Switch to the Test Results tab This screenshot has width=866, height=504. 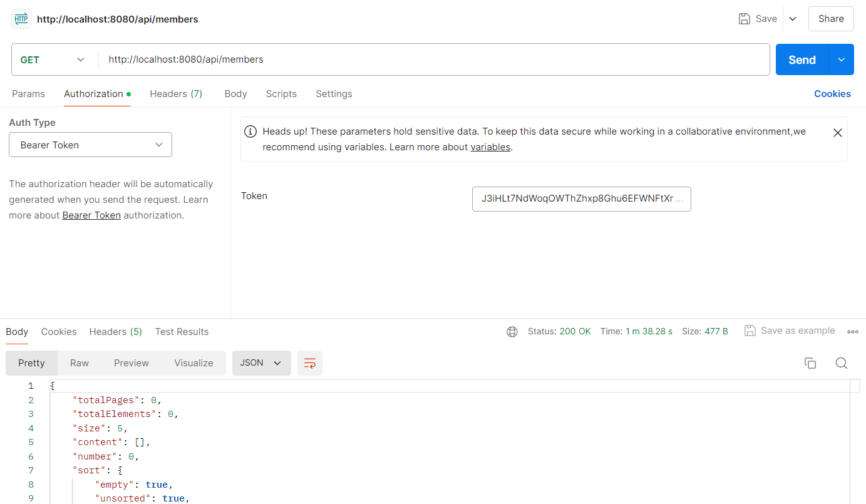[x=182, y=331]
